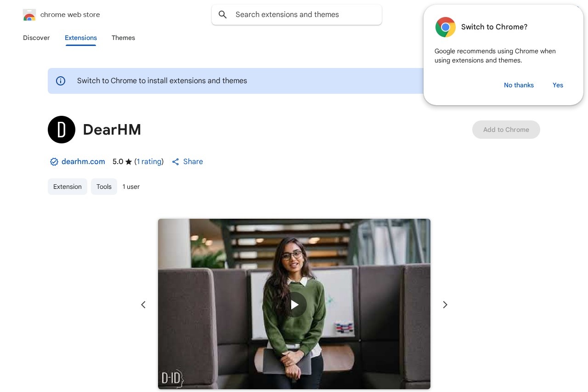This screenshot has width=588, height=392.
Task: Advance to the next screenshot with right arrow
Action: 445,305
